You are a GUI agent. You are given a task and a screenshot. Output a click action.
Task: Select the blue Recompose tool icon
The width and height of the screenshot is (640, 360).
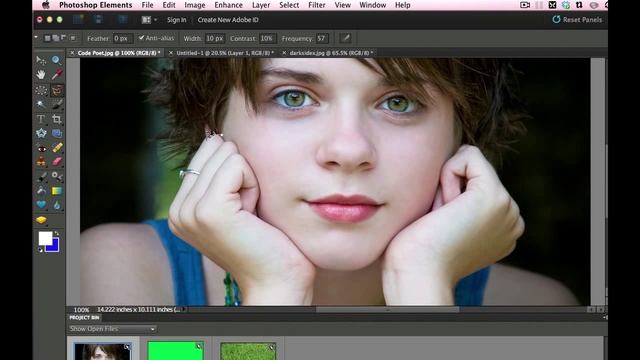pyautogui.click(x=57, y=133)
